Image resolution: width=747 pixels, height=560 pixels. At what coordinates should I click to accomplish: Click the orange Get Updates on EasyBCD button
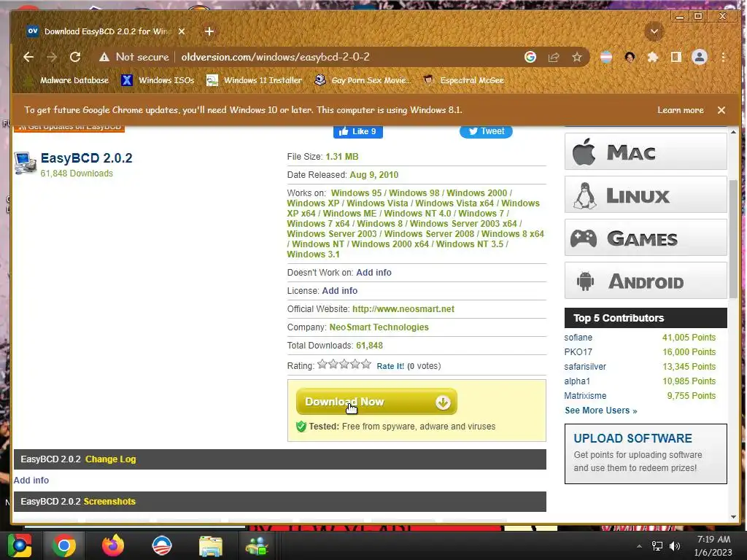click(x=69, y=128)
